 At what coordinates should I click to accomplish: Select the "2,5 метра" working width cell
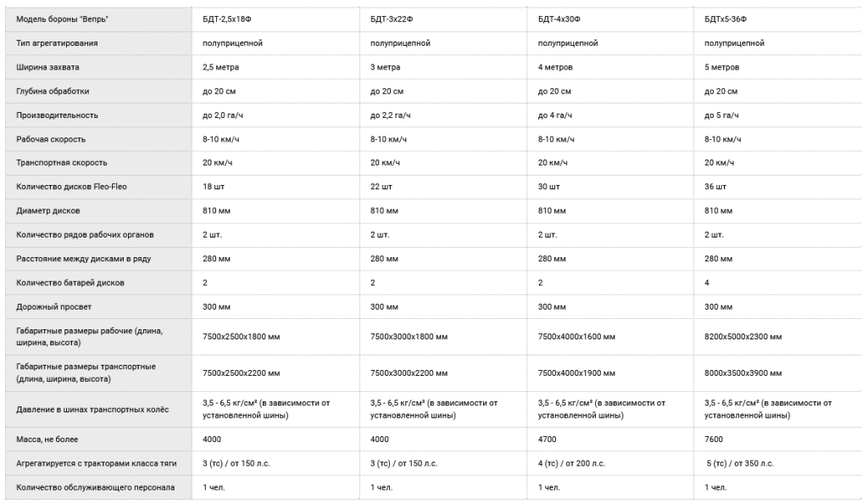tap(223, 67)
